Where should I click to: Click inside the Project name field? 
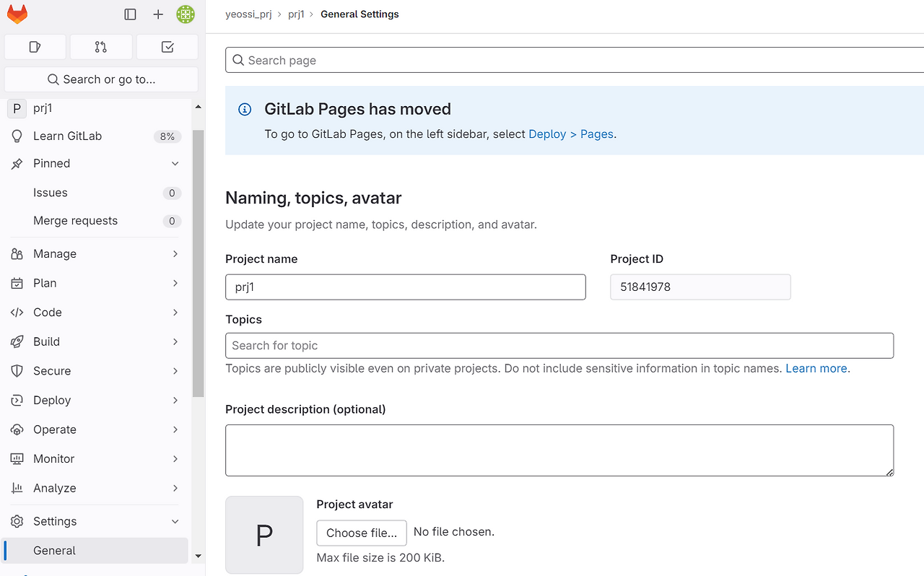coord(405,287)
